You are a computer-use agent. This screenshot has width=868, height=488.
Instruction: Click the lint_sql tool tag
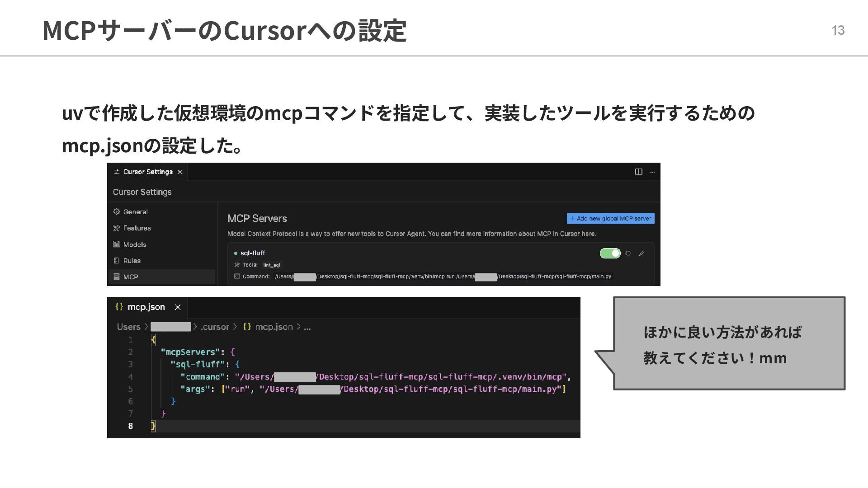272,265
